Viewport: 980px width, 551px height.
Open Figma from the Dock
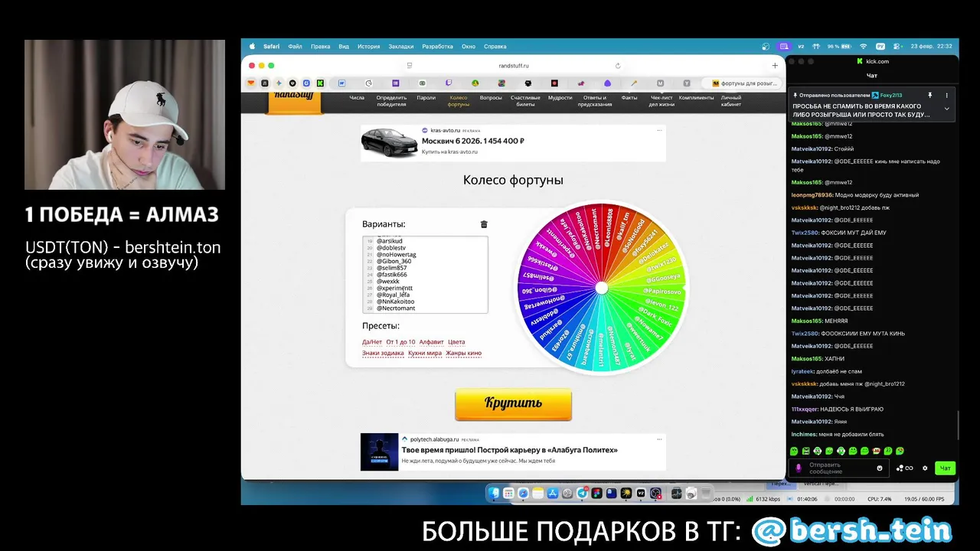596,494
